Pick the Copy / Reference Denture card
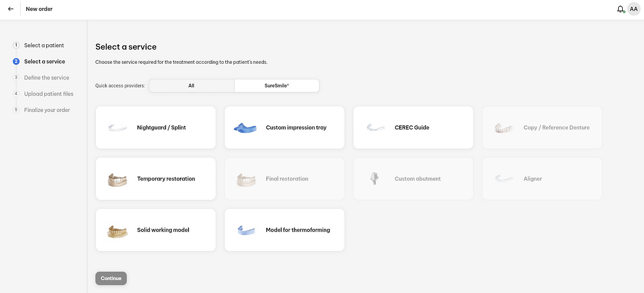Screen dimensions: 644x293 click(542, 128)
